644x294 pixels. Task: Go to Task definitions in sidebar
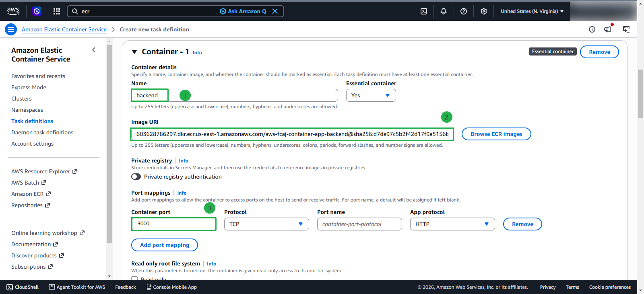click(x=32, y=121)
